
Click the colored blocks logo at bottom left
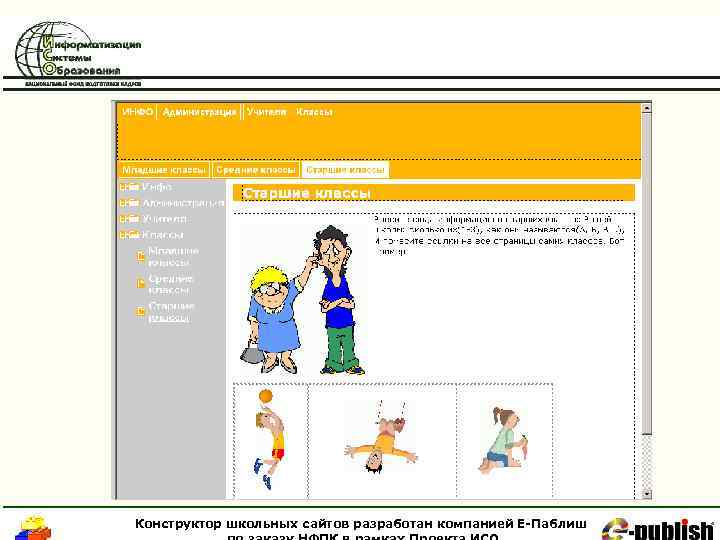(x=33, y=528)
